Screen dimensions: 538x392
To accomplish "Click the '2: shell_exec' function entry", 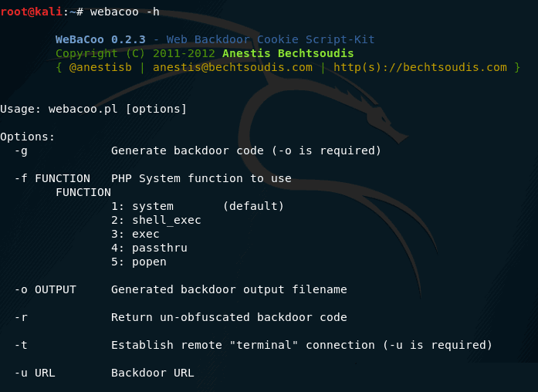I will pyautogui.click(x=156, y=220).
